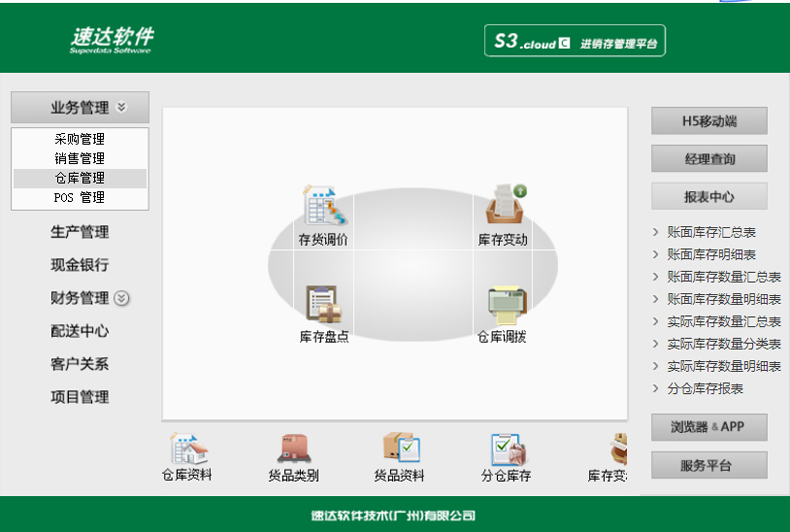This screenshot has height=532, width=790.
Task: Open 客户关系 module
Action: click(x=80, y=364)
